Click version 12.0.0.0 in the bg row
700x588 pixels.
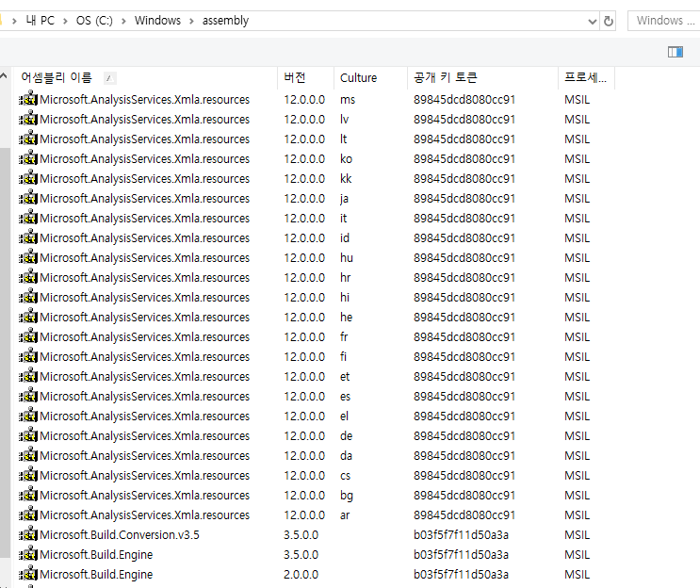point(304,495)
